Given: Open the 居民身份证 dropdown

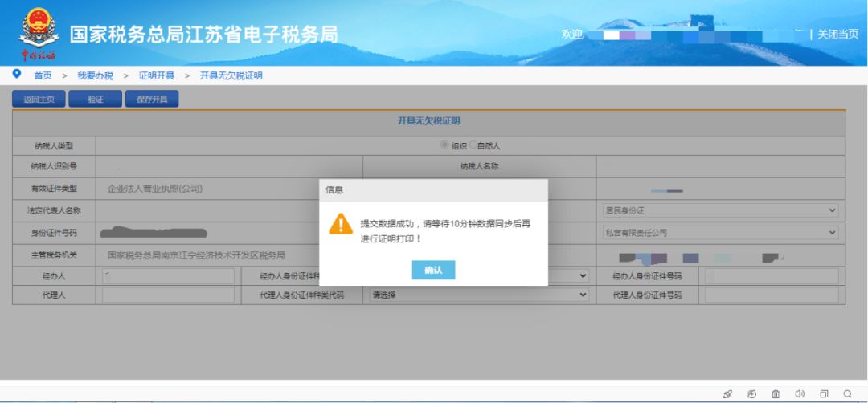Looking at the screenshot, I should tap(720, 210).
